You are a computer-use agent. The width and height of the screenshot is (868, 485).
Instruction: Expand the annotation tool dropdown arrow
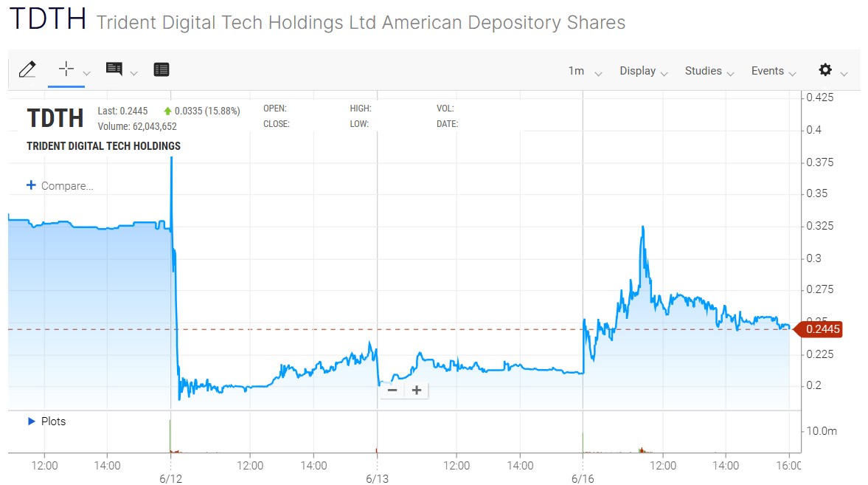coord(134,72)
